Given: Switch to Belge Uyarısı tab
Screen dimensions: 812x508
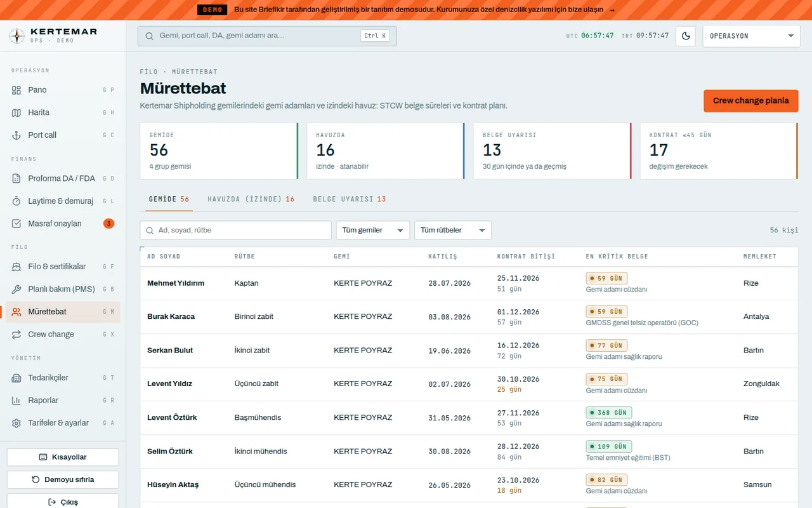Looking at the screenshot, I should (350, 199).
